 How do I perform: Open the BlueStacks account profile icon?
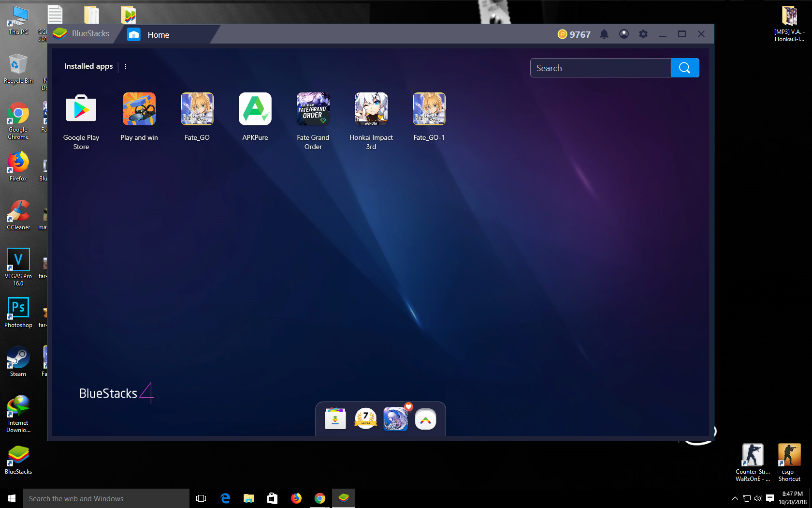(x=624, y=34)
